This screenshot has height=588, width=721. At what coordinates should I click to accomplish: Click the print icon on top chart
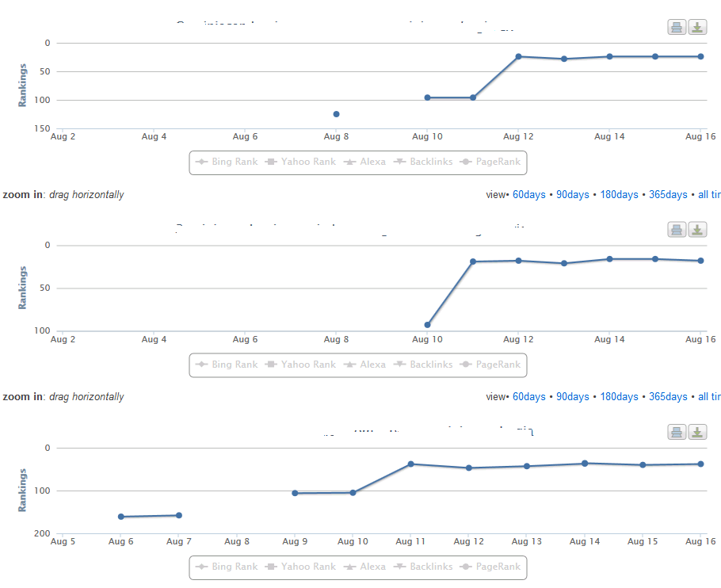click(677, 28)
